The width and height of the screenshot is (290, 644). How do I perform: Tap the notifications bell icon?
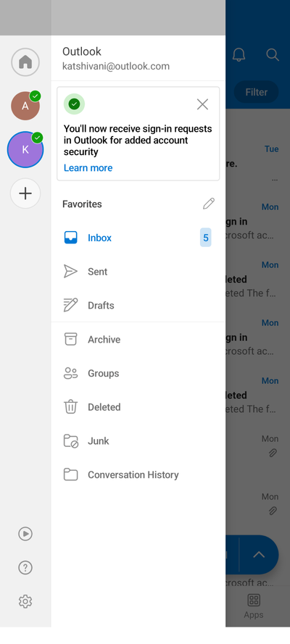coord(239,54)
